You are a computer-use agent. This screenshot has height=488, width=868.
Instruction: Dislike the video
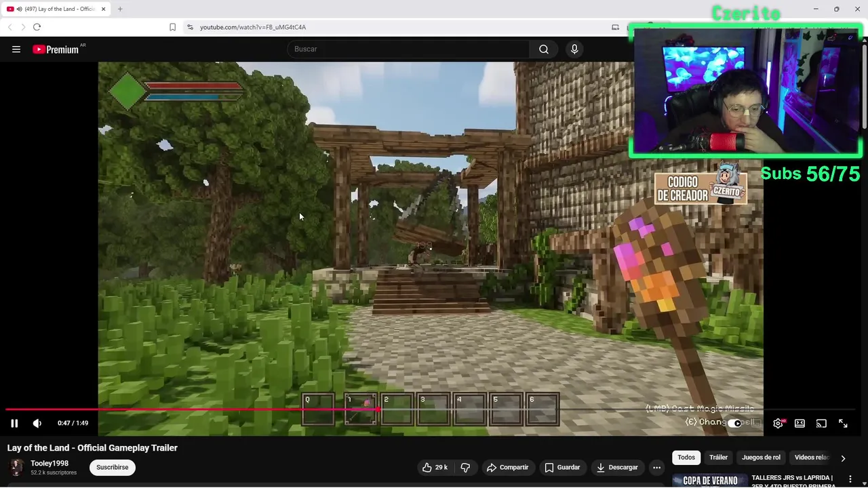click(x=465, y=467)
